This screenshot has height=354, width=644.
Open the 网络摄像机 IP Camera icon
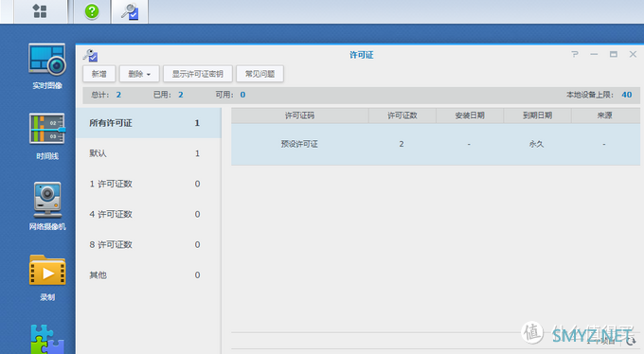(x=47, y=206)
